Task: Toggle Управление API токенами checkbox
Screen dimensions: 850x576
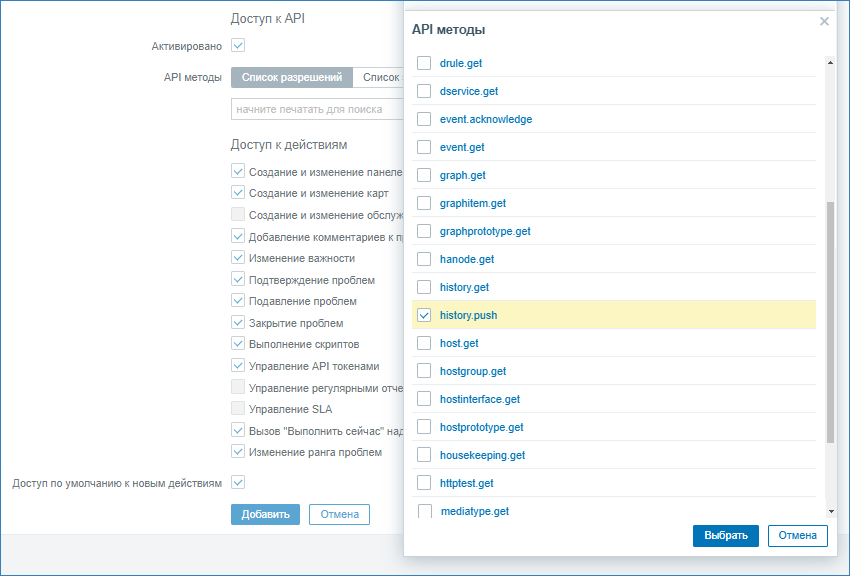Action: (x=238, y=366)
